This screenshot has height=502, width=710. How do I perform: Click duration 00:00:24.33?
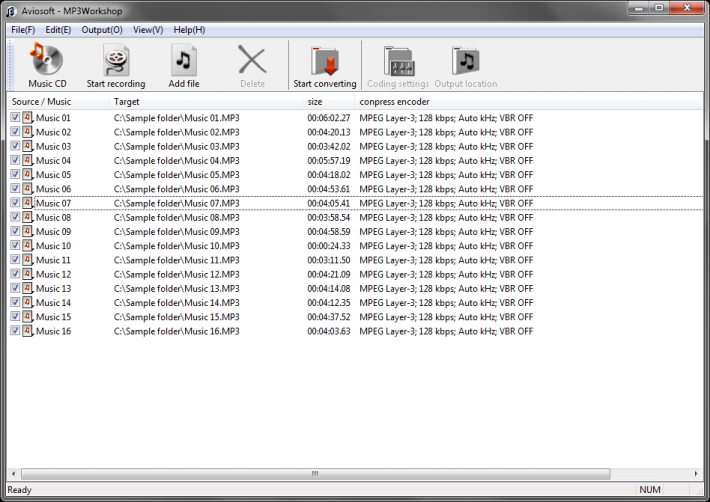(x=329, y=245)
